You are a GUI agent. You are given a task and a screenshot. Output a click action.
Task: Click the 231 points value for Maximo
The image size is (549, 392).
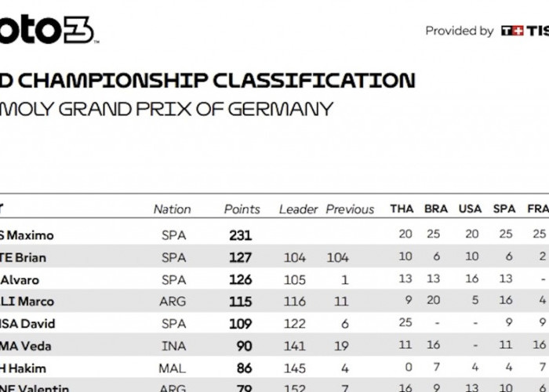(x=241, y=235)
